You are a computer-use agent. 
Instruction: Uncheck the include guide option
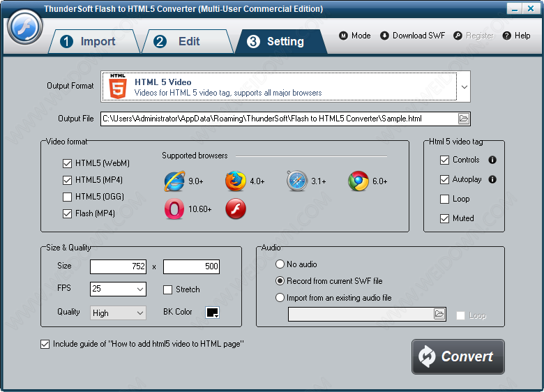[x=45, y=344]
